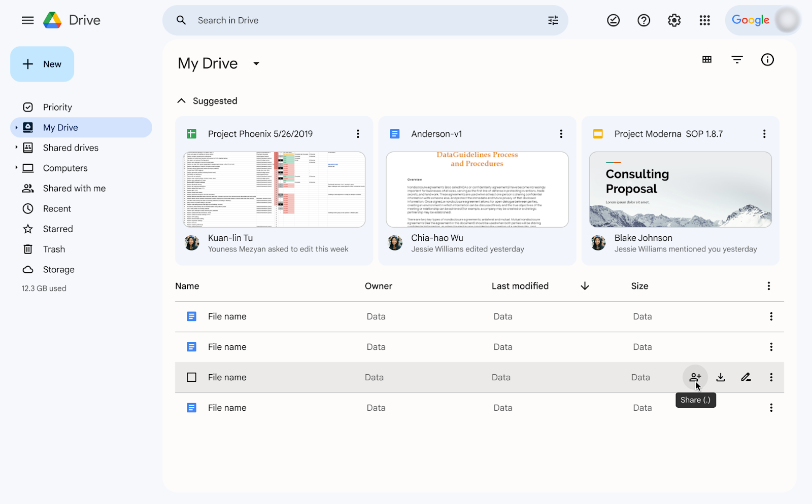This screenshot has width=812, height=504.
Task: Open more actions for Project Phoenix card
Action: pos(358,134)
